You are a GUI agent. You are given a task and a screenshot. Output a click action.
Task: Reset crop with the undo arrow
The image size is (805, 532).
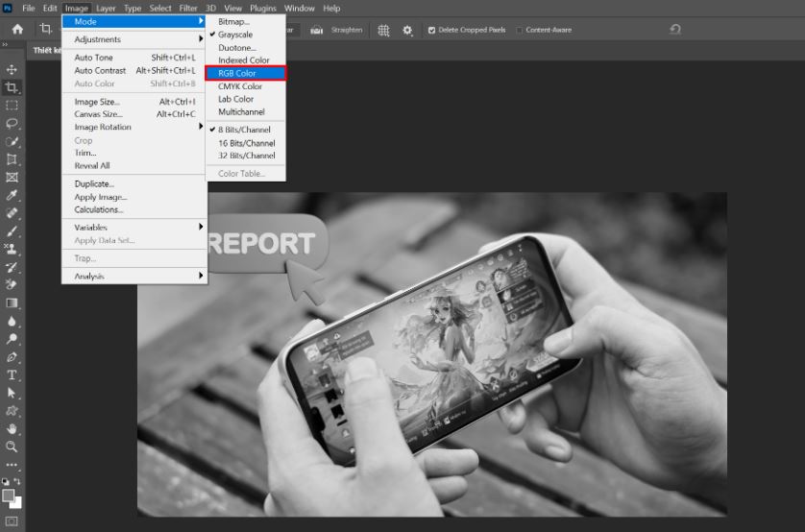(x=675, y=30)
